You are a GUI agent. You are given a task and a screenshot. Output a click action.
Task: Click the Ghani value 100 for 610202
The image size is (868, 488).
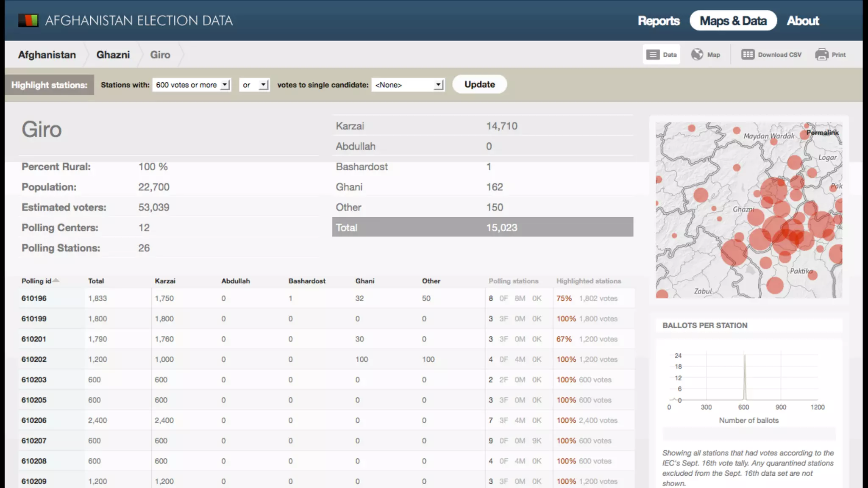362,359
